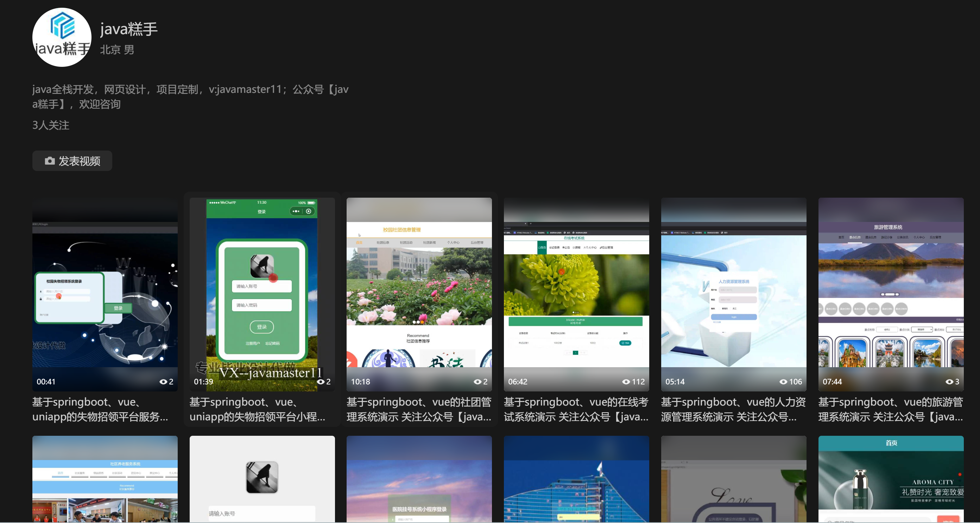Play the WeChat mini-program login video thumbnail
This screenshot has height=523, width=980.
tap(262, 294)
